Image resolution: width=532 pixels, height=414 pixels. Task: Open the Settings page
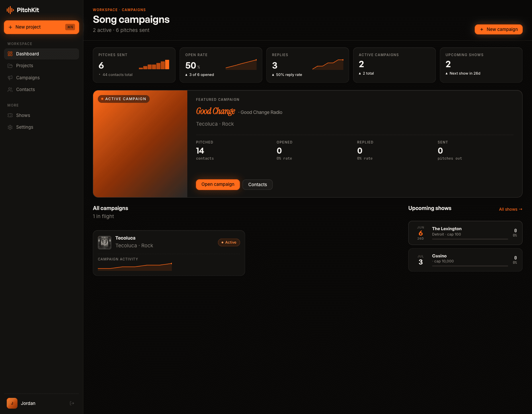pos(41,127)
